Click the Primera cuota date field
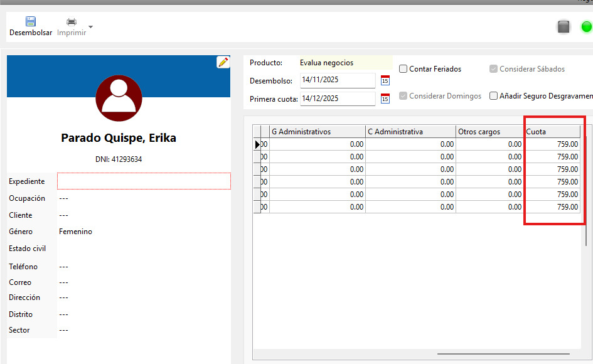 point(337,99)
